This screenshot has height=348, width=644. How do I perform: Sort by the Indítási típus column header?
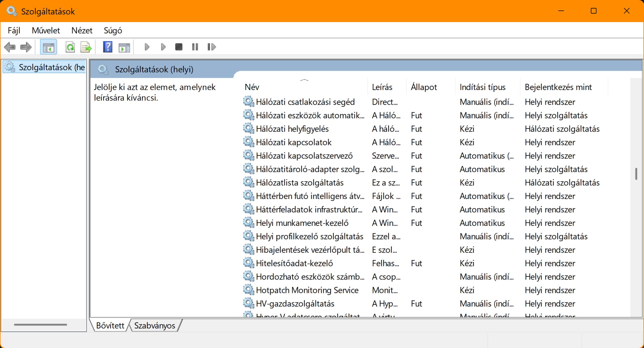(x=483, y=87)
